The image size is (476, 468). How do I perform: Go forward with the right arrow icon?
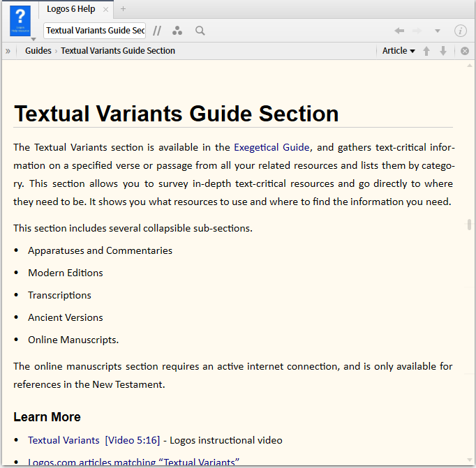[417, 31]
